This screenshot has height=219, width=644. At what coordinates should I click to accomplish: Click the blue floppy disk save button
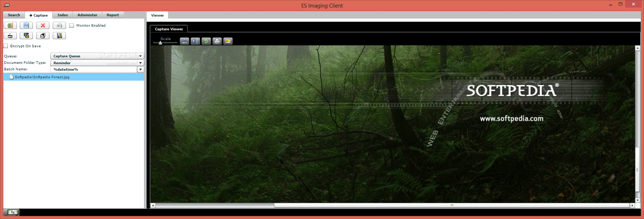coord(26,26)
